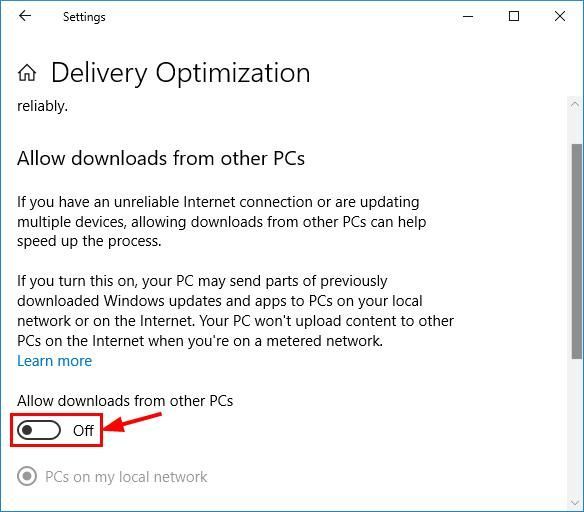584x512 pixels.
Task: Select the PCs on my local network radio button
Action: (x=27, y=476)
